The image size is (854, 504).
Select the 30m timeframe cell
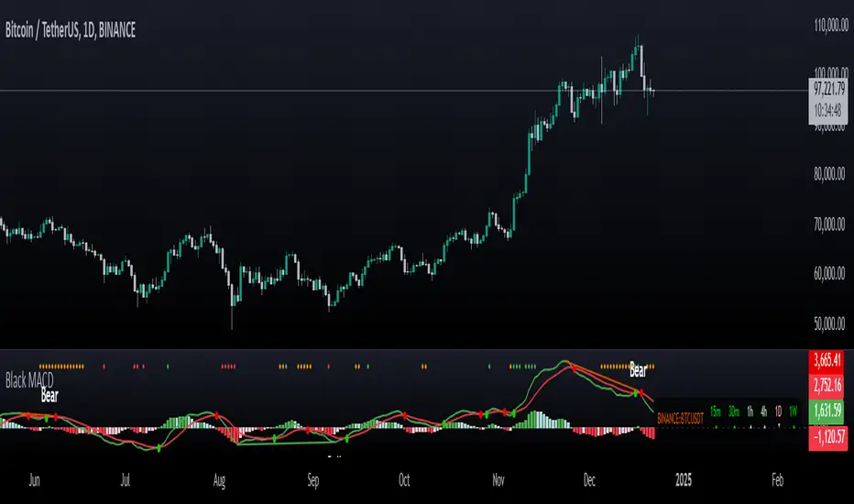(x=732, y=412)
